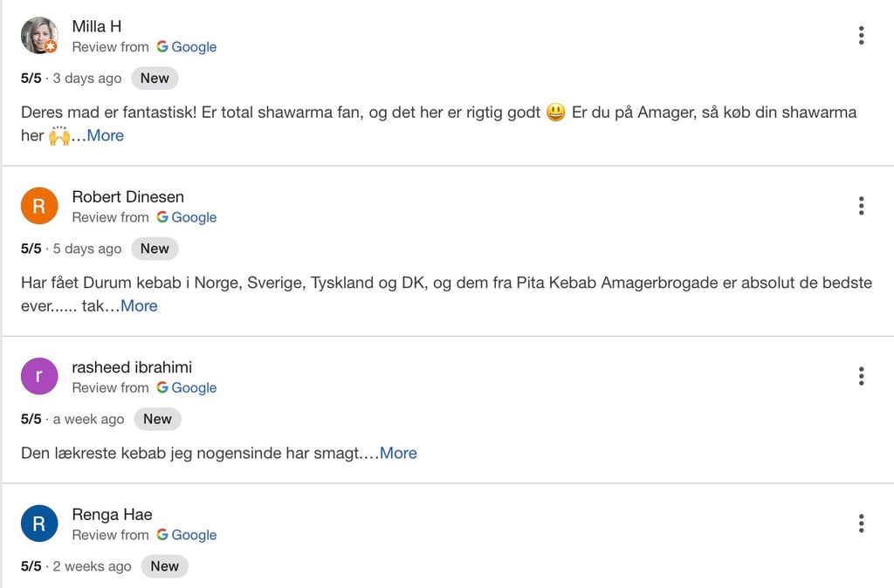Open rasheed ibrahimi's purple profile avatar

39,375
